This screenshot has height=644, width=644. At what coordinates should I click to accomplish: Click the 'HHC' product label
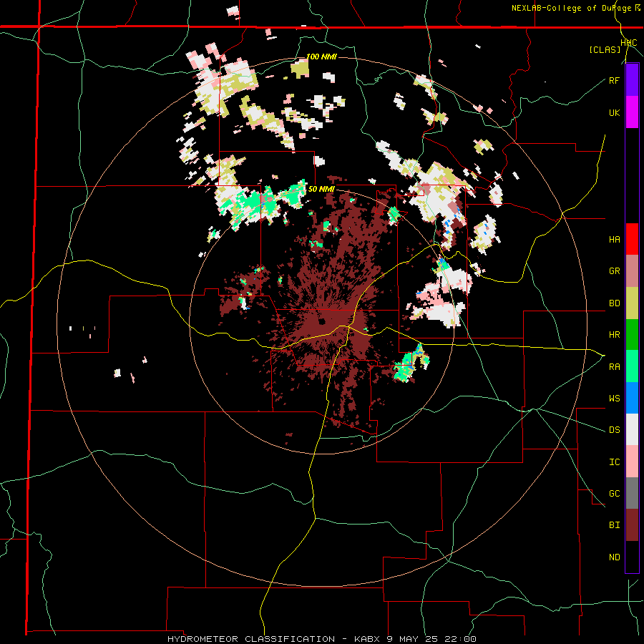coord(629,43)
